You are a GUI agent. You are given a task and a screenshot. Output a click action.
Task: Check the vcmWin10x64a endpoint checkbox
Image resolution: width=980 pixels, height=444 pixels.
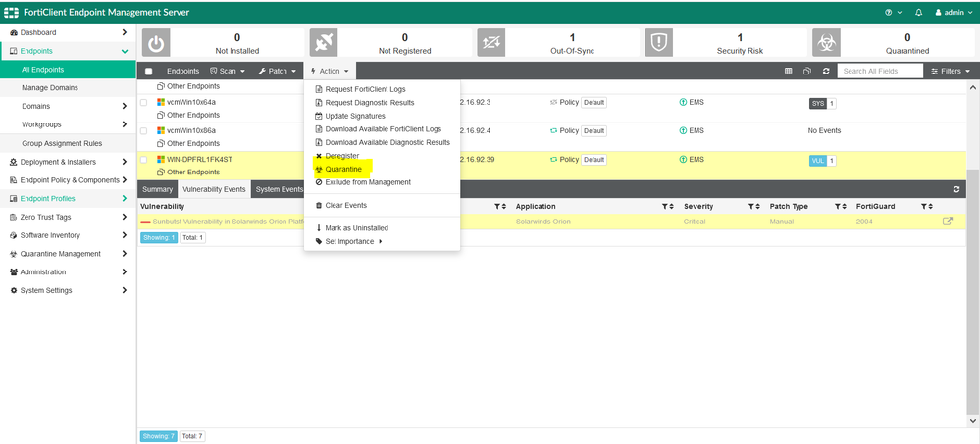click(144, 102)
